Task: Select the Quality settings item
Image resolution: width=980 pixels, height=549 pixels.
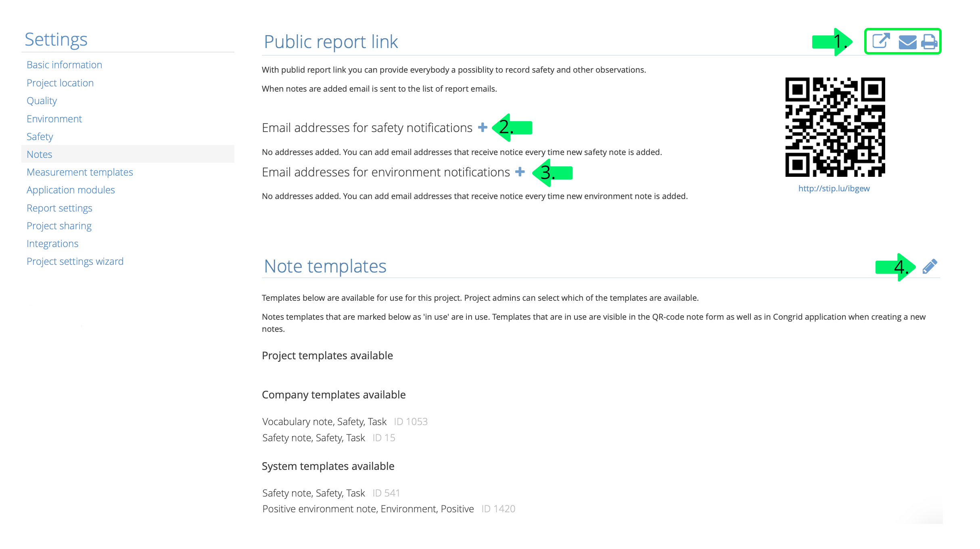Action: [42, 101]
